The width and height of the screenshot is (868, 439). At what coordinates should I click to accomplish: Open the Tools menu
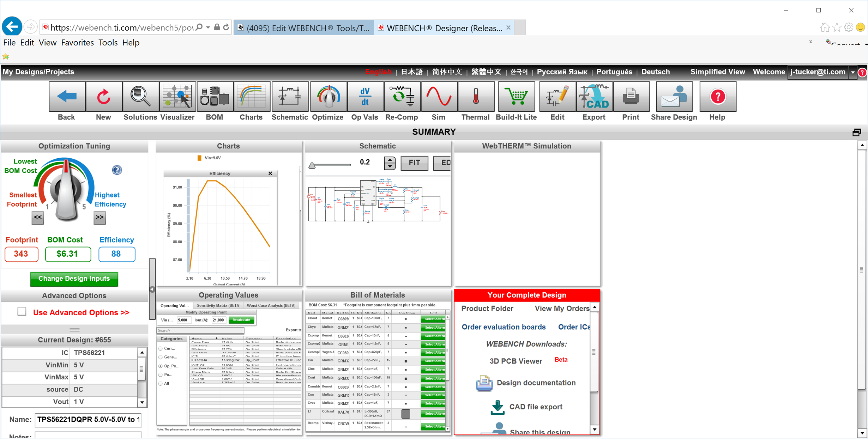(x=108, y=43)
